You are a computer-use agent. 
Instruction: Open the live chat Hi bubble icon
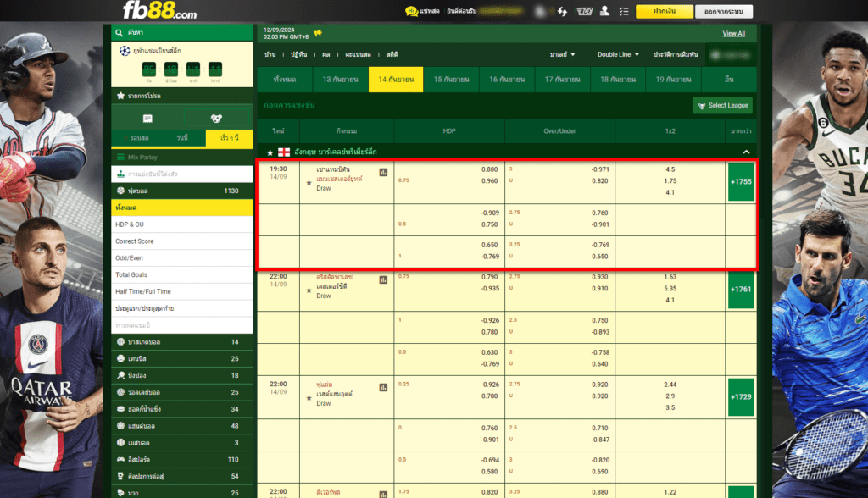point(411,11)
